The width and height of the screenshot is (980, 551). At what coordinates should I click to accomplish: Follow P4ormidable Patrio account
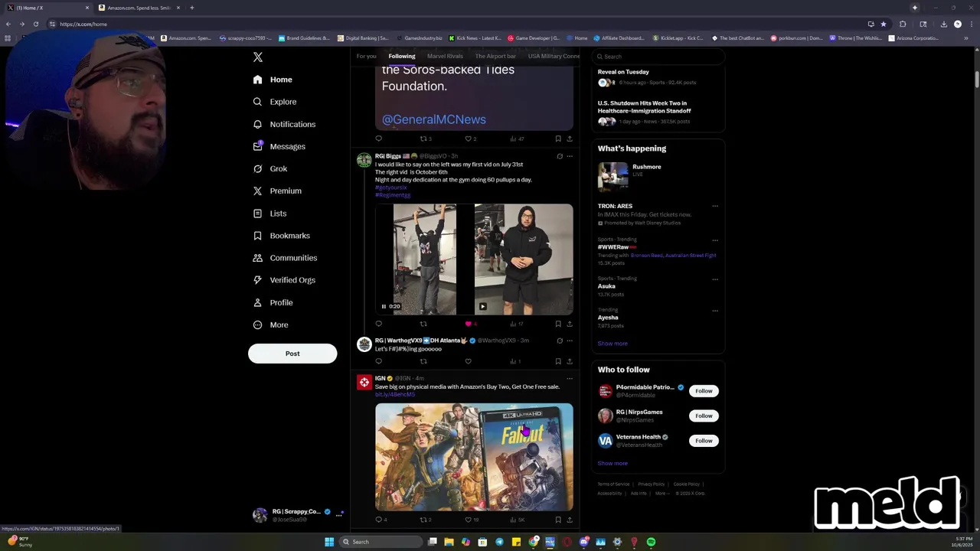point(704,391)
